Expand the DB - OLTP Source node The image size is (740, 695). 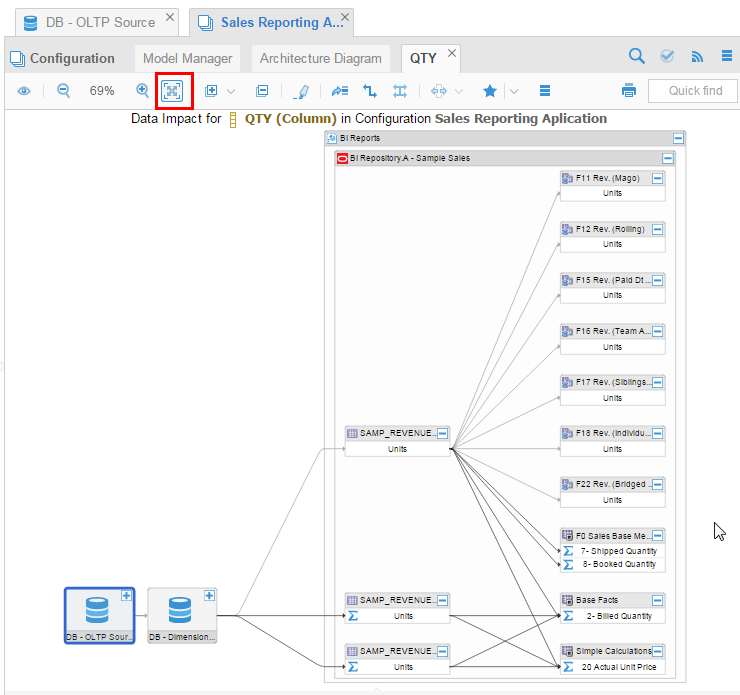126,595
